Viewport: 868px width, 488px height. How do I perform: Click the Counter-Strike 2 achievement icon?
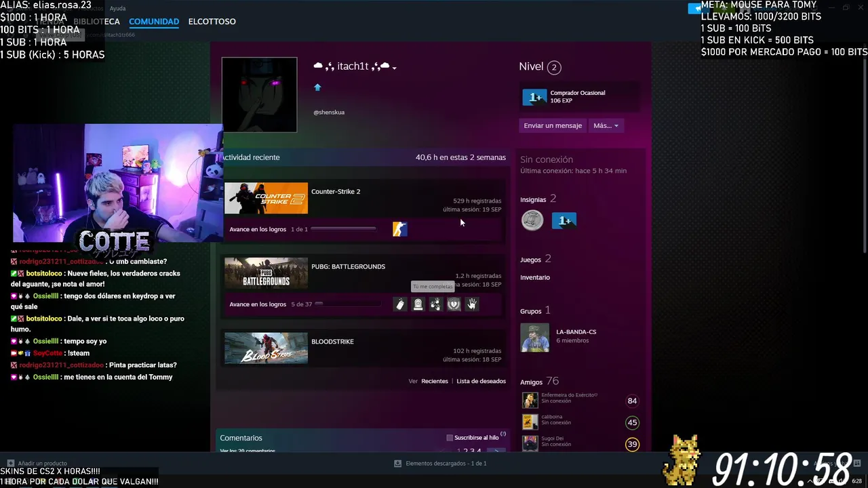point(400,229)
